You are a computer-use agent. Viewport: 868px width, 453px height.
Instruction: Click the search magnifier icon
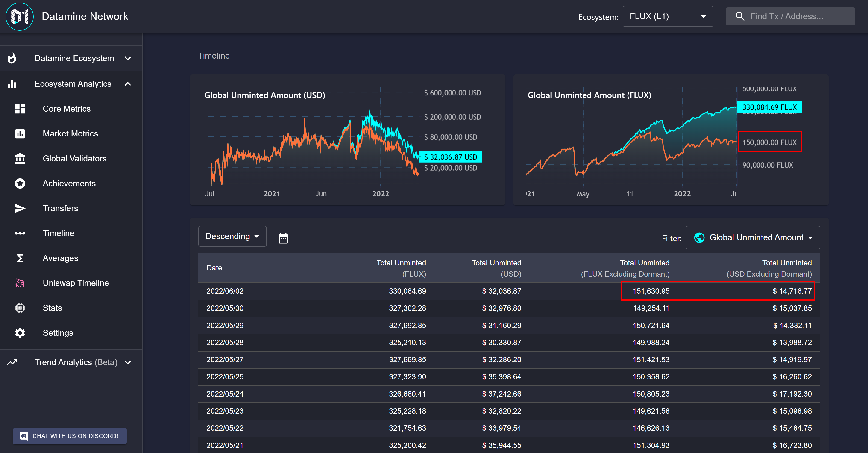[740, 16]
